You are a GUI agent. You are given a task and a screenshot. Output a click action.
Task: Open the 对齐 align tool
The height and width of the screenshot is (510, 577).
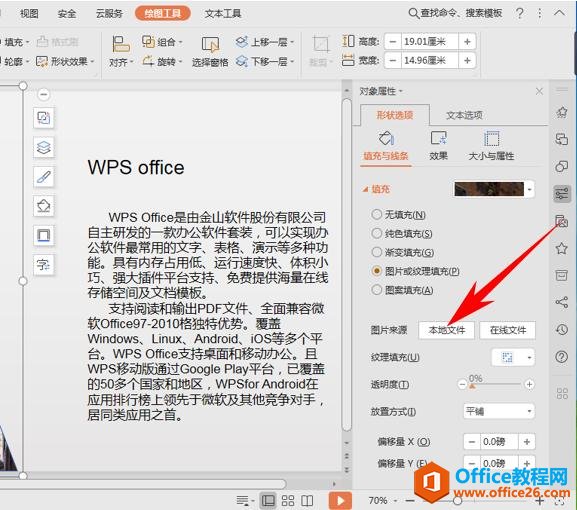[x=121, y=52]
